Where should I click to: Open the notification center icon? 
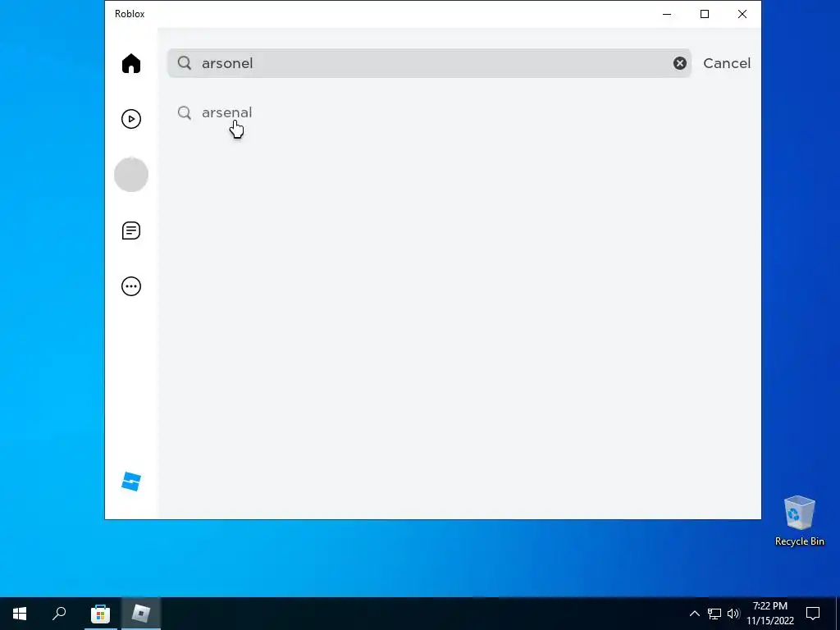[813, 614]
